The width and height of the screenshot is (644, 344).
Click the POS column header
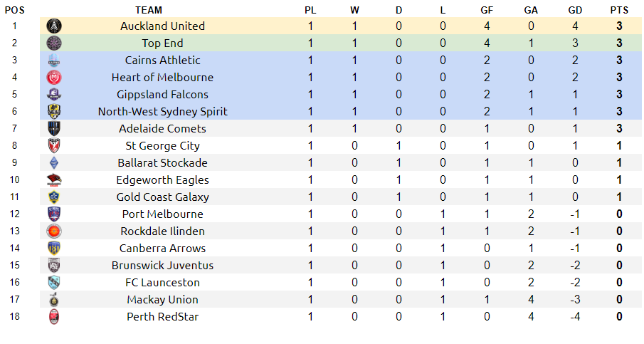pyautogui.click(x=15, y=10)
